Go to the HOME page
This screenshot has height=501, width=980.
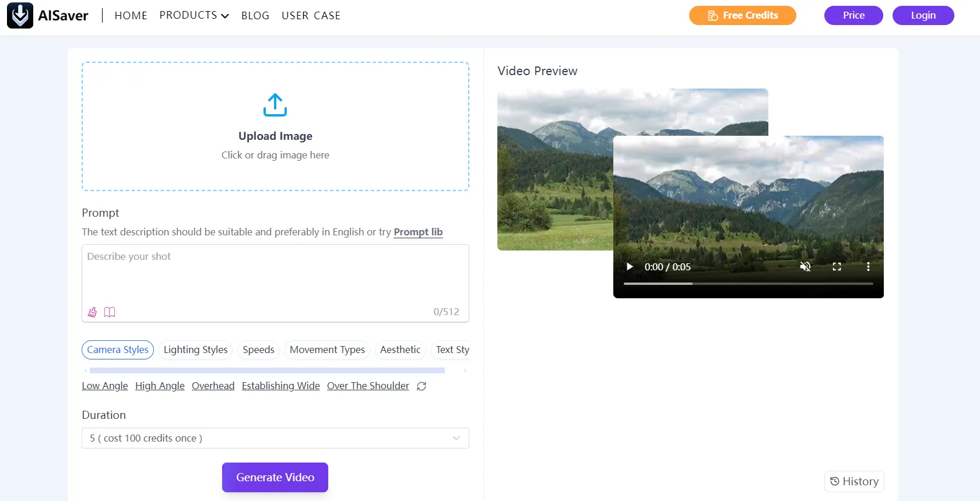tap(131, 16)
